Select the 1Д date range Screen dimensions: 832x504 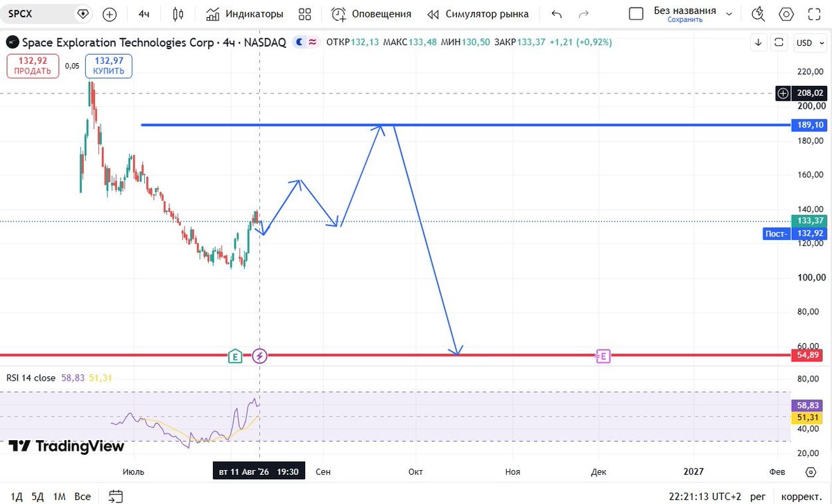coord(17,496)
